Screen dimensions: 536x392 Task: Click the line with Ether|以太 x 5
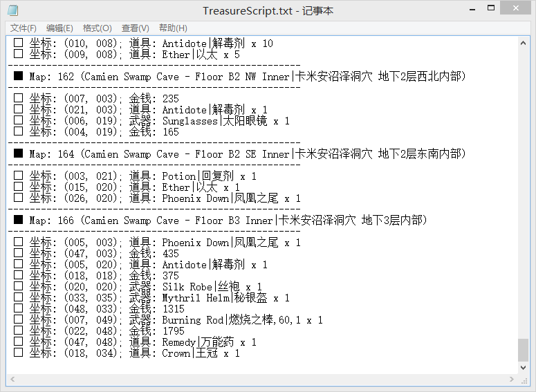click(127, 55)
